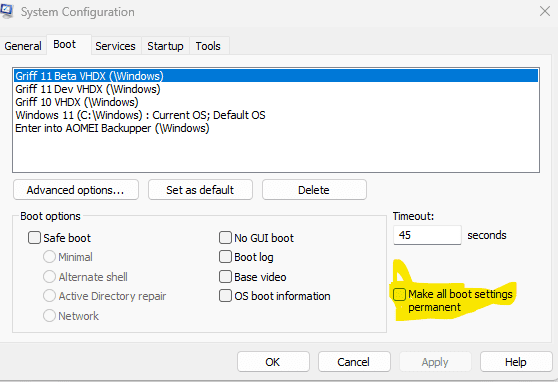Click the Timeout seconds input field
558x382 pixels.
[x=427, y=235]
